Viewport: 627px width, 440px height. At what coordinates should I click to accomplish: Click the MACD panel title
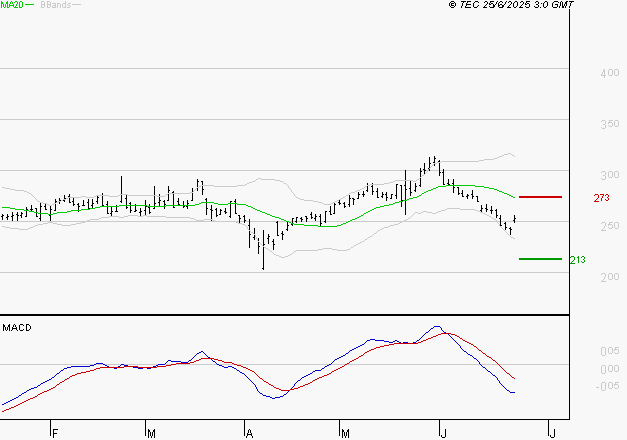click(x=16, y=327)
